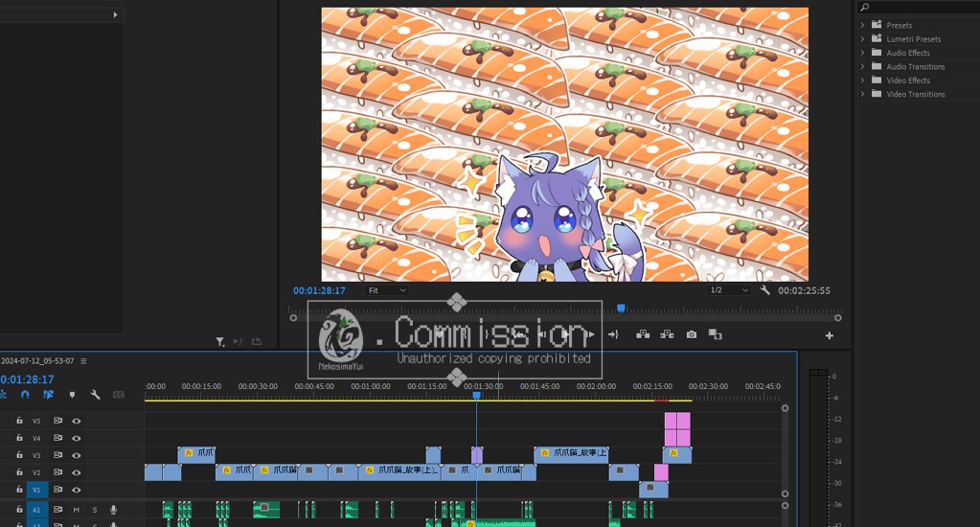980x527 pixels.
Task: Click the Go to Out point icon
Action: (x=613, y=334)
